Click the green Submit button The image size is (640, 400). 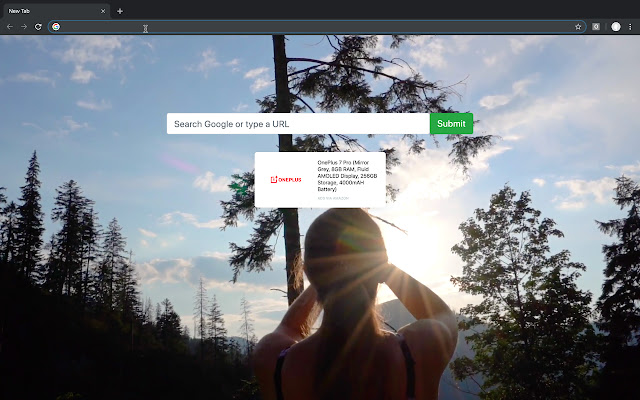pos(451,124)
